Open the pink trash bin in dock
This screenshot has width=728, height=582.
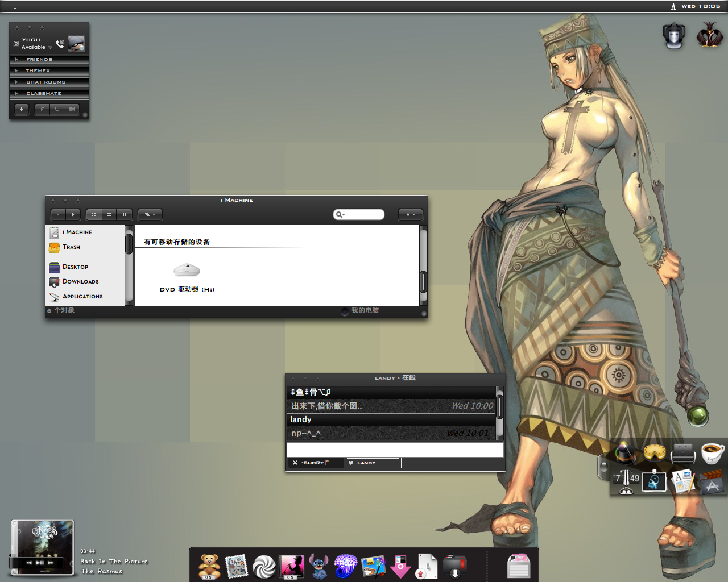click(x=519, y=566)
